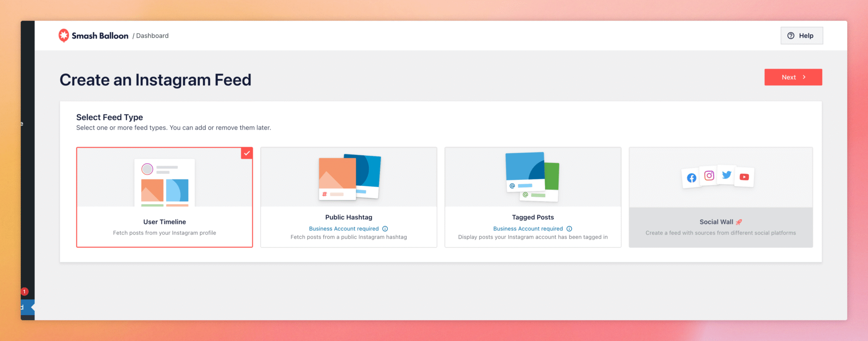The image size is (868, 341).
Task: Click 'Create a feed with sources from different social platforms'
Action: click(721, 233)
